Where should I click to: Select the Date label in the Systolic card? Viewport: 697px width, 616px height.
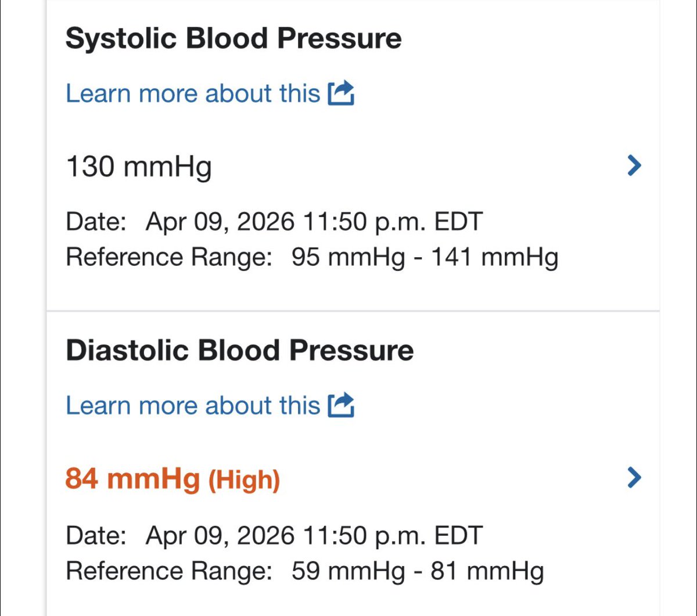click(x=96, y=222)
